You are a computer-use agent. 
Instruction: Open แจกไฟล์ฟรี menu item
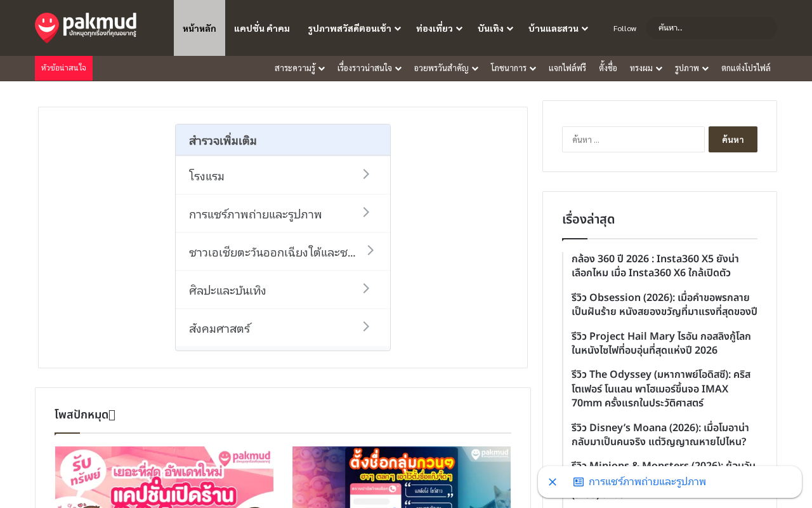[x=567, y=68]
